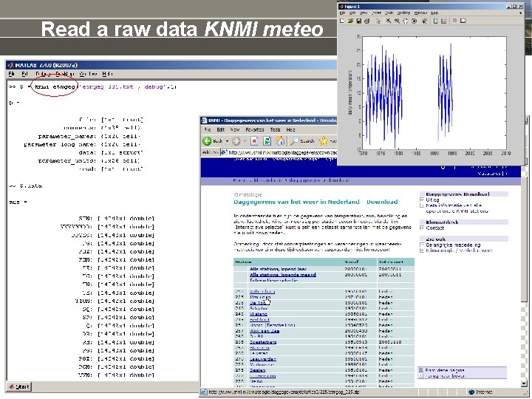Image resolution: width=532 pixels, height=399 pixels.
Task: Open Edit menu in MATLAB window
Action: (25, 74)
